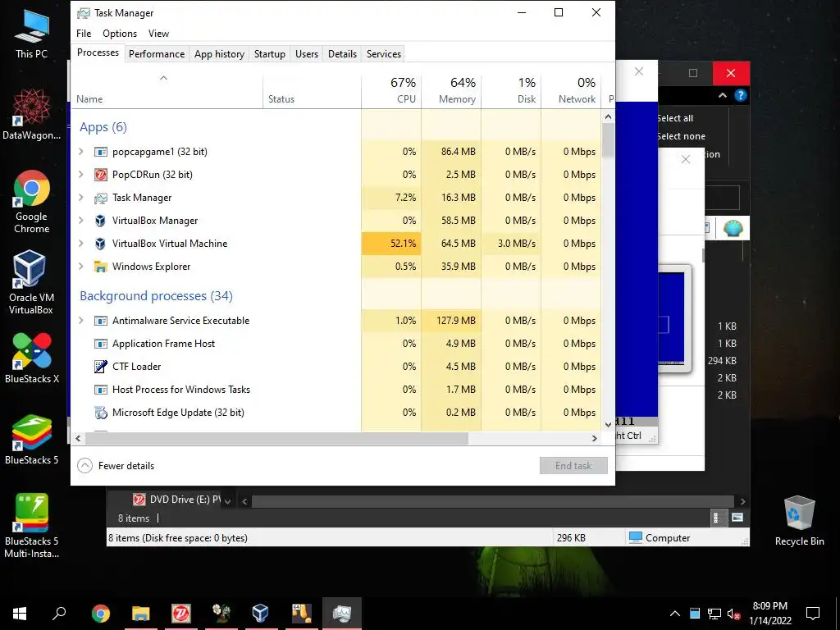Image resolution: width=840 pixels, height=630 pixels.
Task: Click the help question mark in Explorer window
Action: click(x=741, y=95)
